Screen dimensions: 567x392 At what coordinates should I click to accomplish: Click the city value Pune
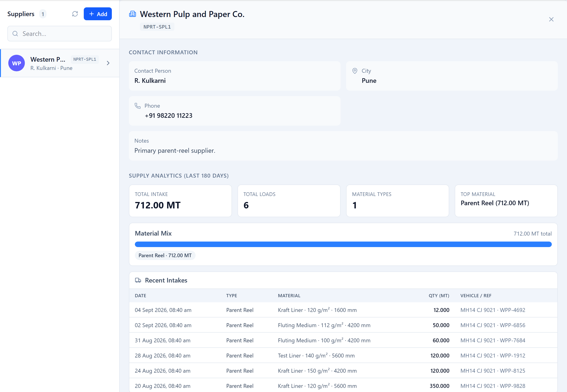(369, 81)
